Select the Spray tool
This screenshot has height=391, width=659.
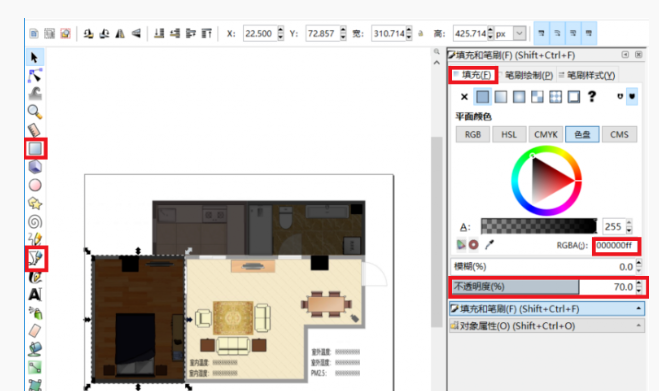coord(34,313)
